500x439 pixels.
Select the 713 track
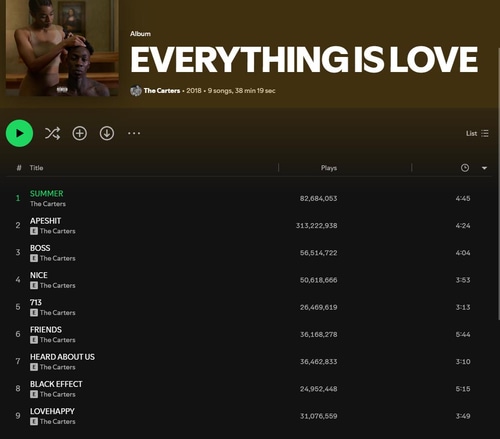click(36, 302)
